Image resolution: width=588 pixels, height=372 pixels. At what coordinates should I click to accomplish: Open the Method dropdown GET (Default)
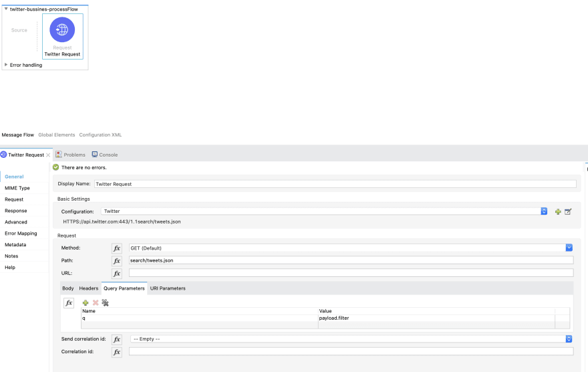tap(351, 248)
